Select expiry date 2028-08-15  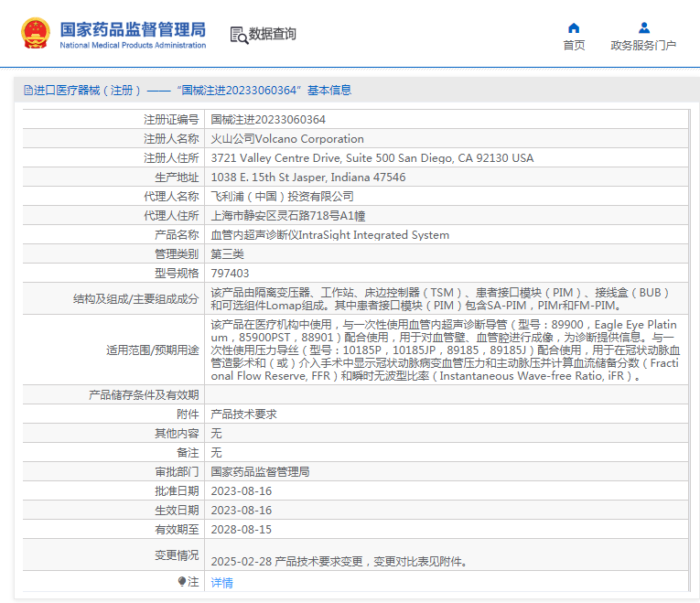241,530
